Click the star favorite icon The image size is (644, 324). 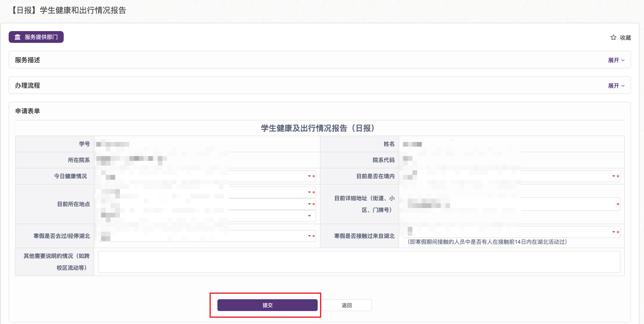pyautogui.click(x=613, y=38)
